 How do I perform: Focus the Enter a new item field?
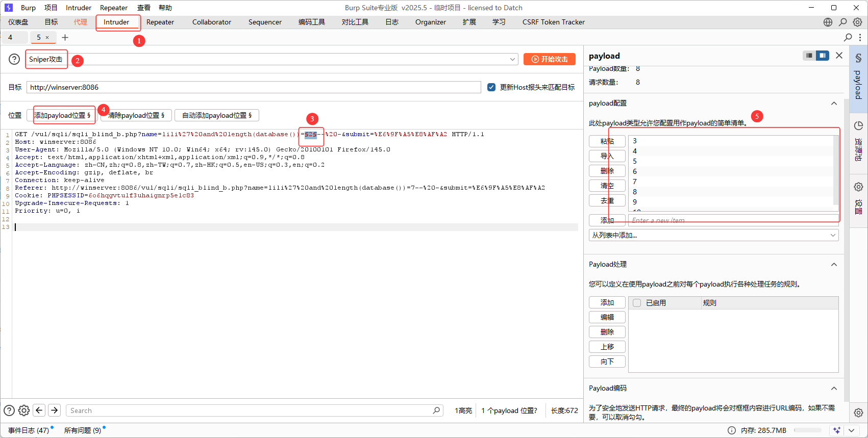click(733, 220)
